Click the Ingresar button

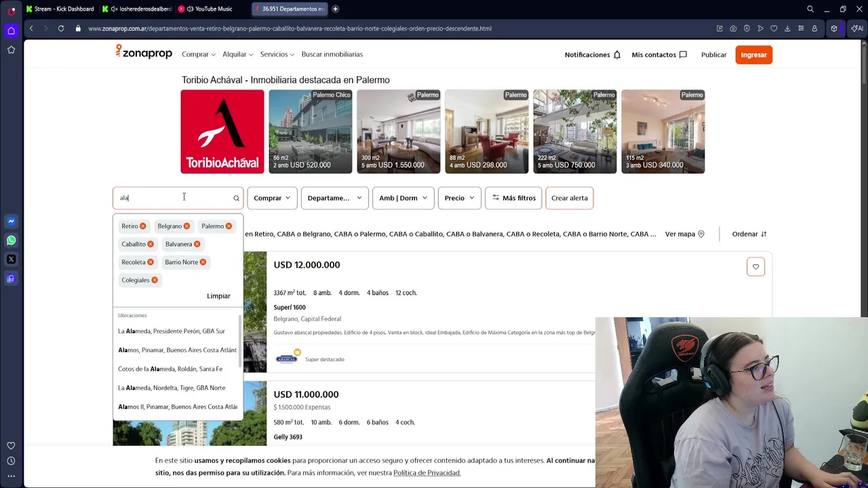point(753,55)
